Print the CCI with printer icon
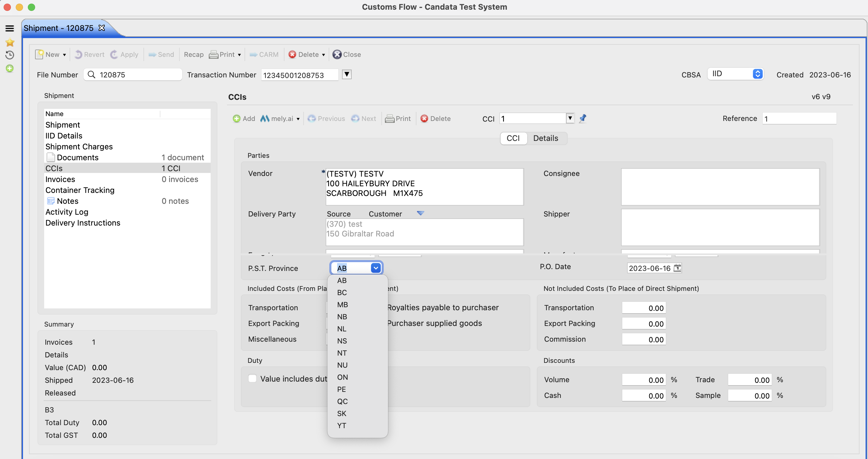 [390, 119]
